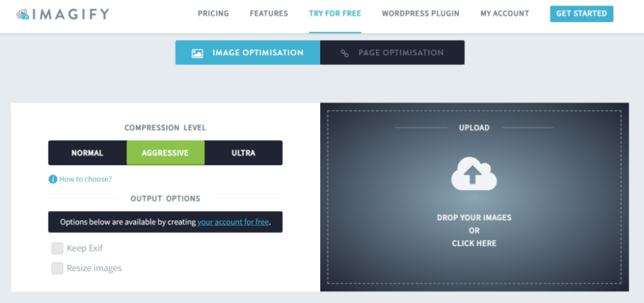Toggle the Resize images checkbox

click(57, 268)
